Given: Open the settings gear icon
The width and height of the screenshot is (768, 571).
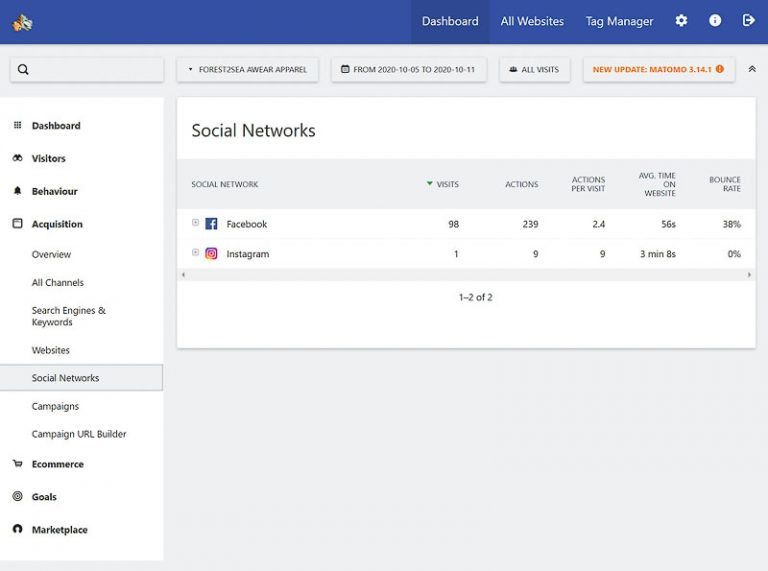Looking at the screenshot, I should click(x=681, y=21).
